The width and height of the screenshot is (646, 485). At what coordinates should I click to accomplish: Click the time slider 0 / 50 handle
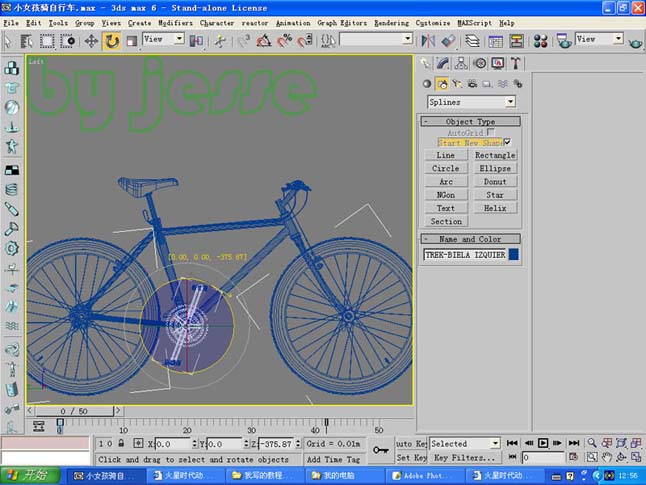pyautogui.click(x=74, y=411)
